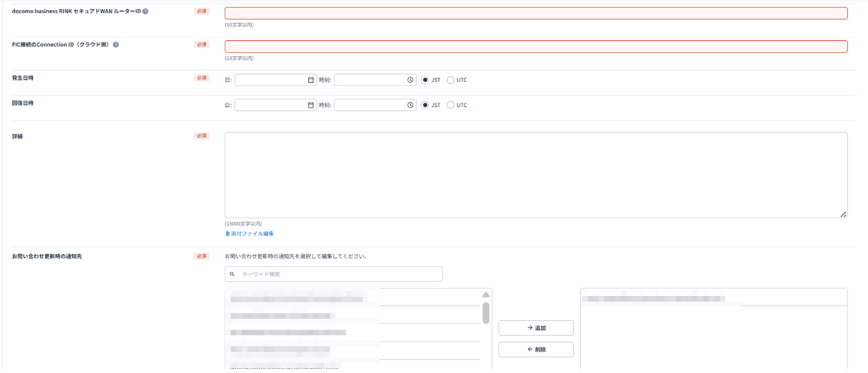Screen dimensions: 868x373
Task: Click the ← 削除 button
Action: (536, 349)
